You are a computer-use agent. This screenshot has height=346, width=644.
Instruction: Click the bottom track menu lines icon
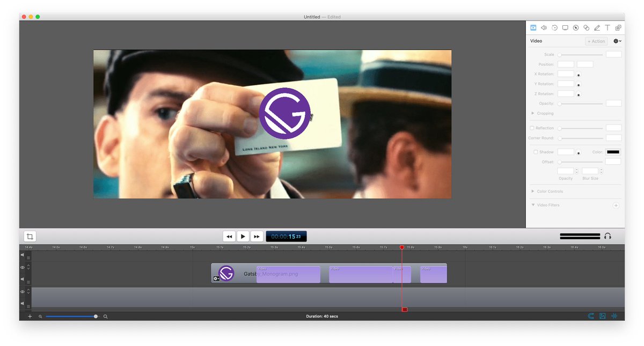tap(28, 306)
